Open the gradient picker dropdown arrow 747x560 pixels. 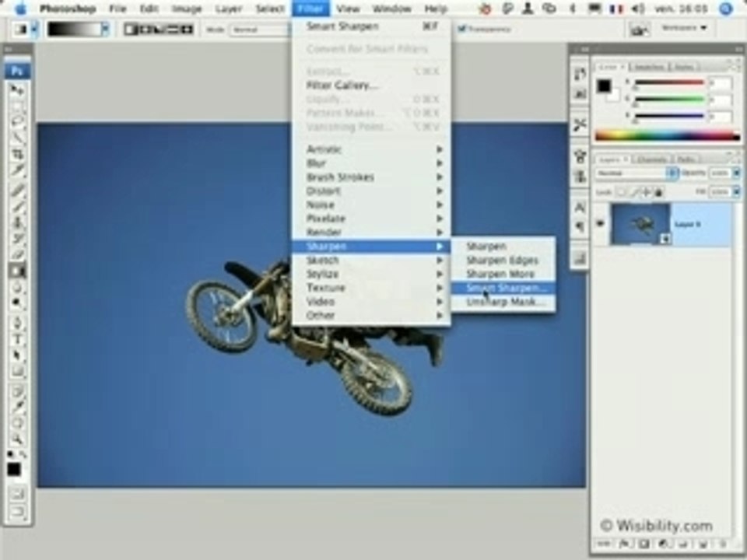[105, 30]
